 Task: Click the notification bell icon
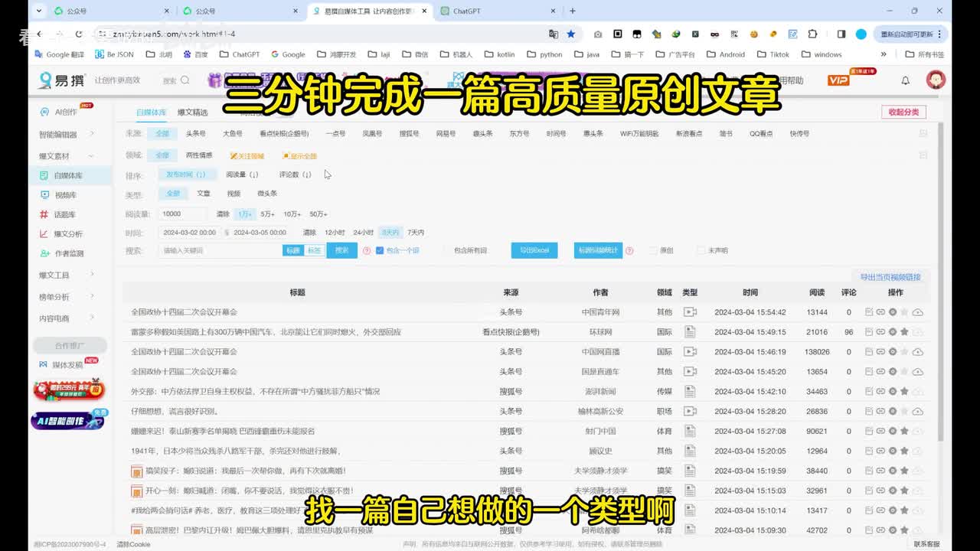coord(906,80)
